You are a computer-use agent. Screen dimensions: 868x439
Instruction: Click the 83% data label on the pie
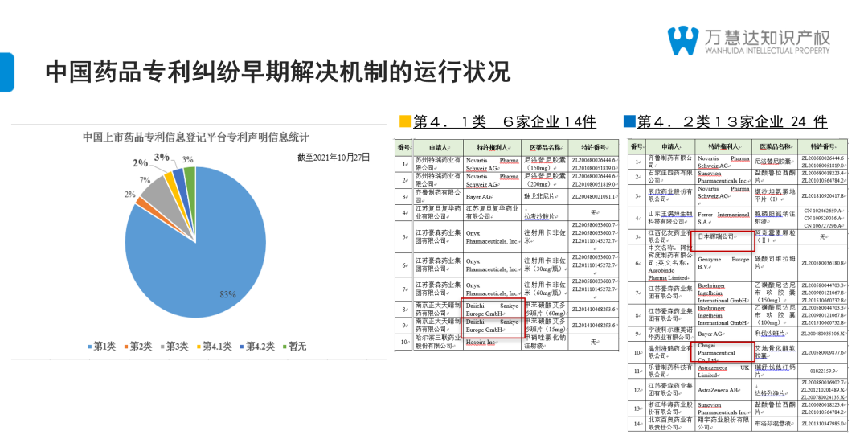pos(227,294)
